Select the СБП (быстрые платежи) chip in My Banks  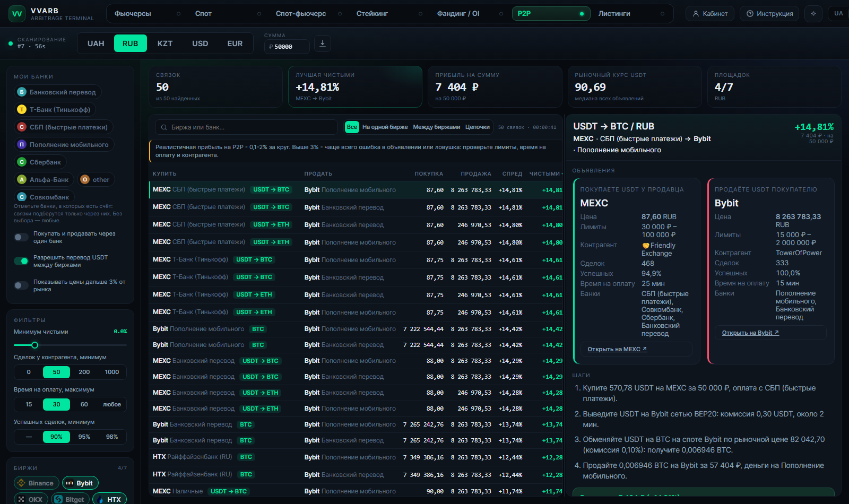point(63,127)
